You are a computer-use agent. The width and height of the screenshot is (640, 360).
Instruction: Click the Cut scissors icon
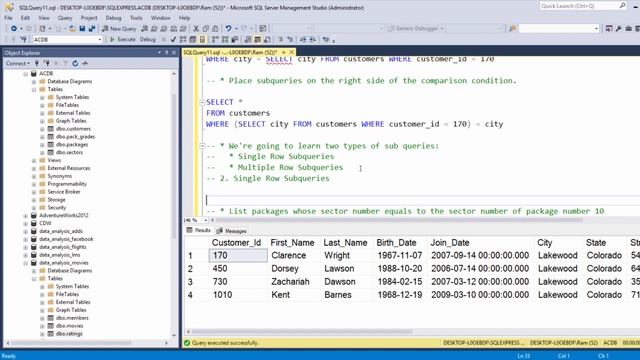pyautogui.click(x=196, y=29)
